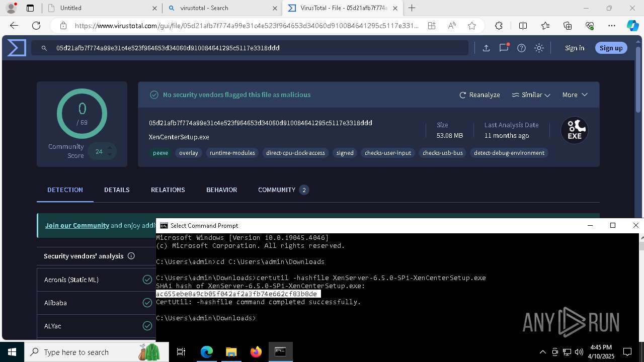Viewport: 644px width, 362px height.
Task: Click the browser profile avatar
Action: [11, 8]
